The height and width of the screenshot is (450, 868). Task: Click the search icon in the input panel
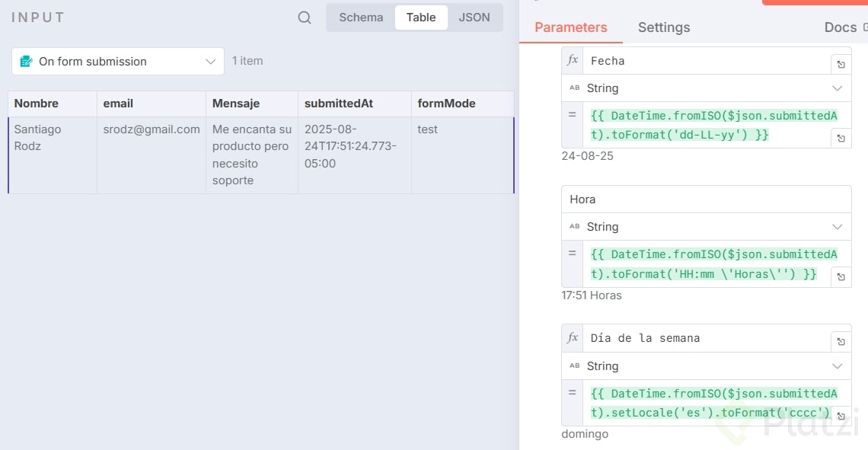(305, 18)
